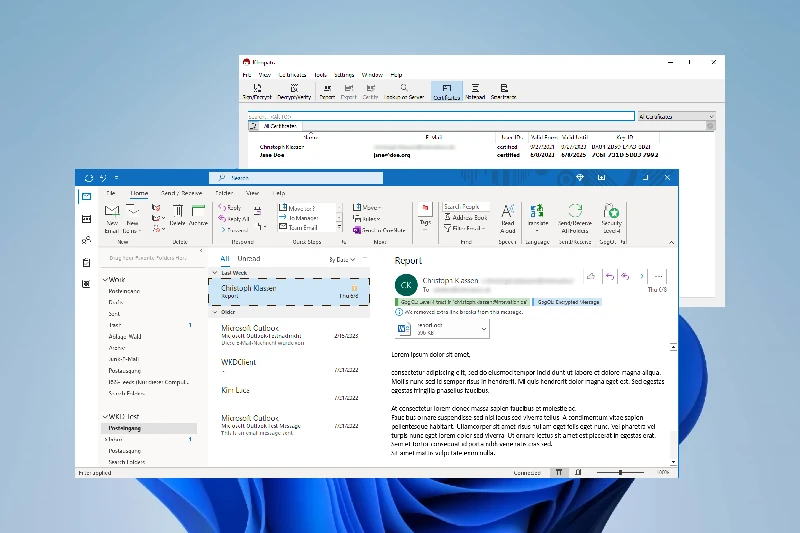Click Lookup on Server in Kleopatra
The height and width of the screenshot is (533, 800).
point(404,91)
